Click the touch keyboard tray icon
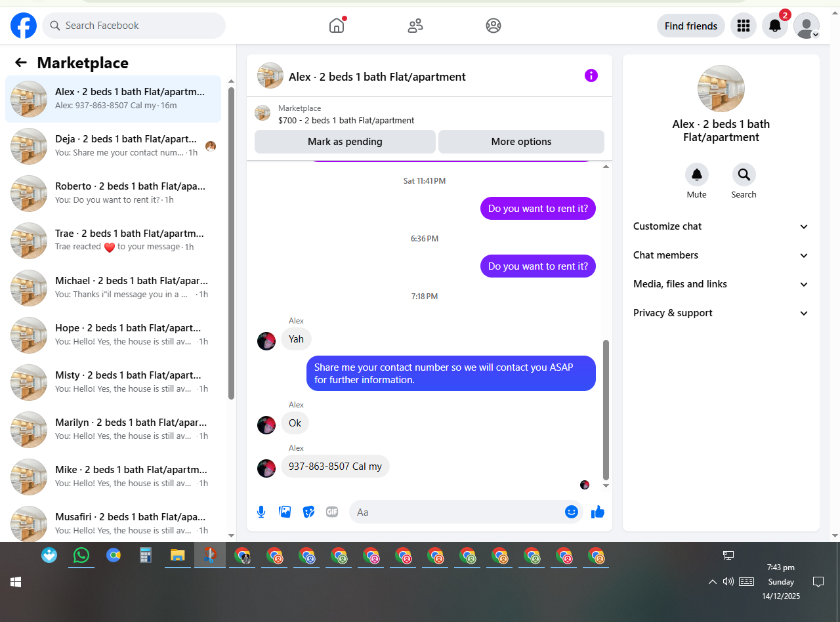840x622 pixels. coord(746,581)
